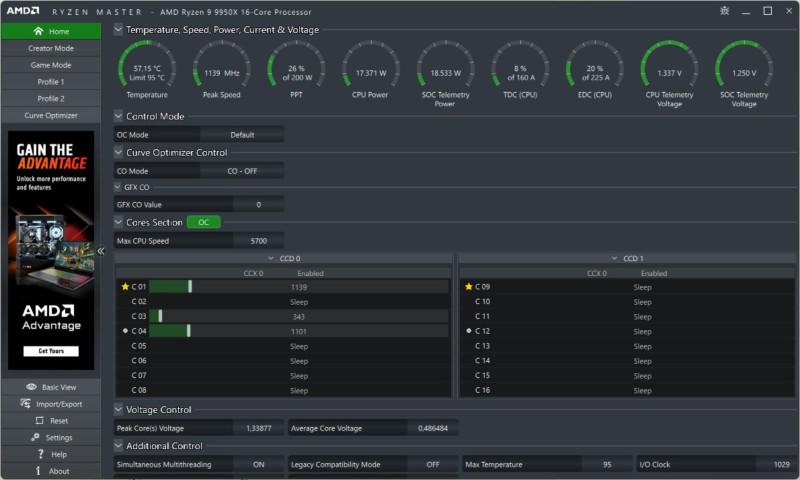The height and width of the screenshot is (480, 800).
Task: Open Settings from the sidebar
Action: pyautogui.click(x=51, y=438)
